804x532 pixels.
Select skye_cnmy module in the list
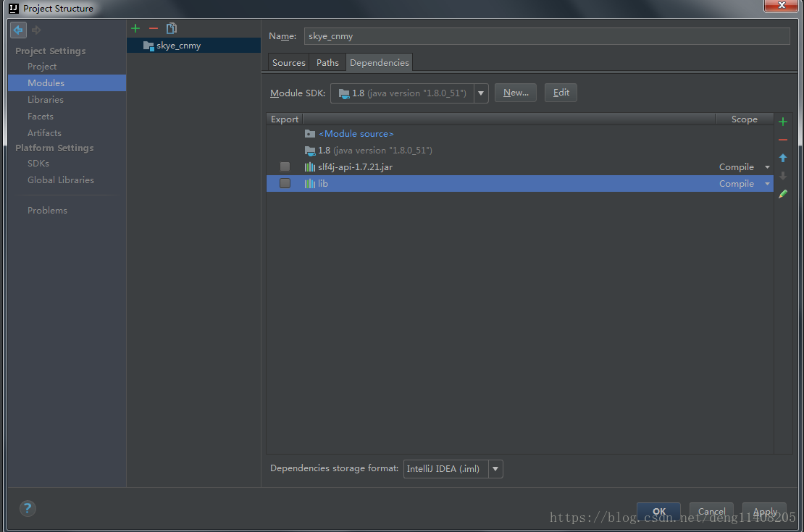pos(194,46)
